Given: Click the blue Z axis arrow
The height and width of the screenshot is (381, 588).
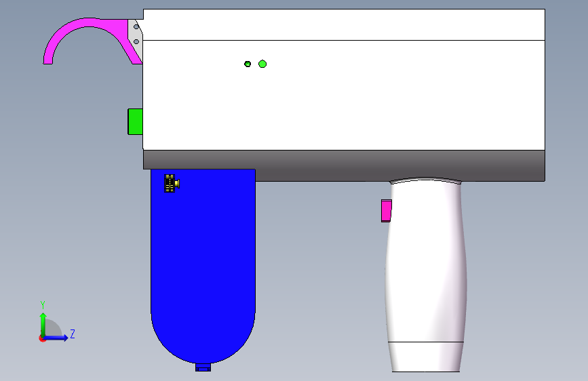Looking at the screenshot, I should [x=56, y=338].
